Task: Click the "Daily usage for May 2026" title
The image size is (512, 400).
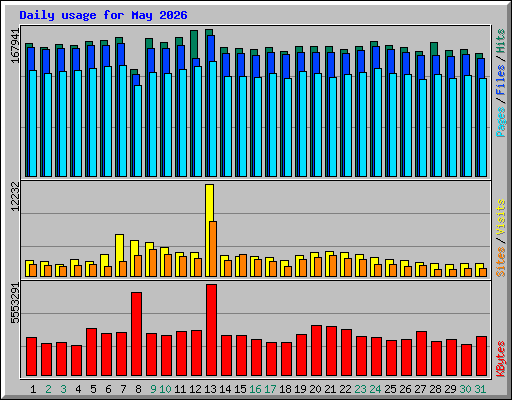Action: coord(103,15)
